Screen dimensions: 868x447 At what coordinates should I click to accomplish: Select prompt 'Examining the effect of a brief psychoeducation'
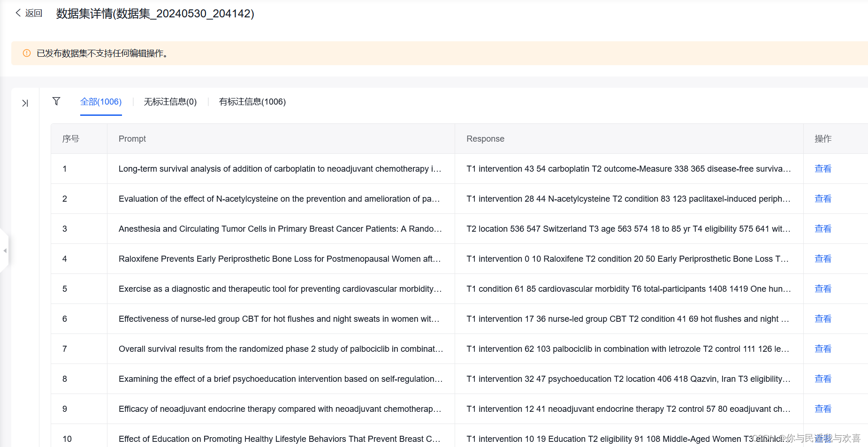(281, 379)
